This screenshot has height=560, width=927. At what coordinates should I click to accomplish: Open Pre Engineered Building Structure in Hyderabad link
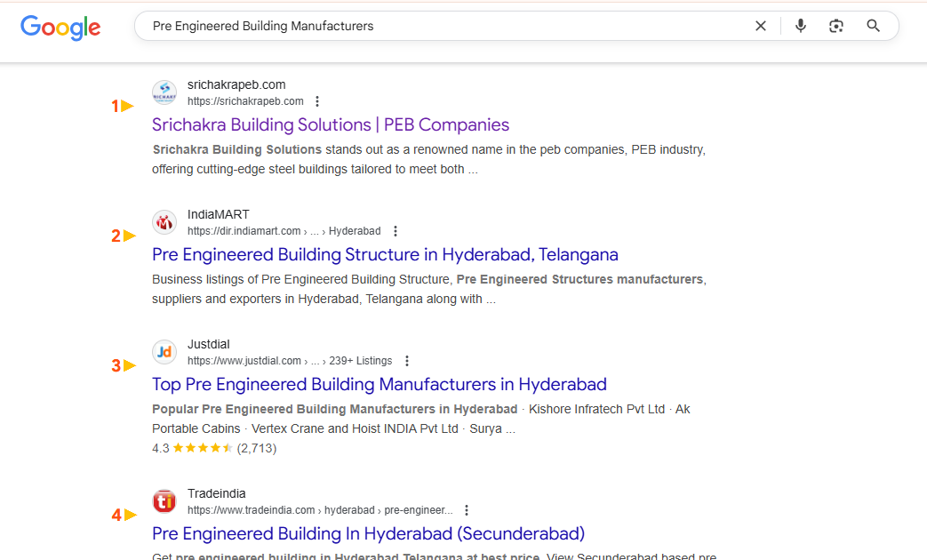tap(385, 254)
